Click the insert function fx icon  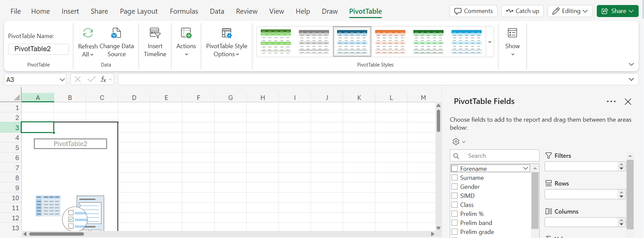point(103,79)
